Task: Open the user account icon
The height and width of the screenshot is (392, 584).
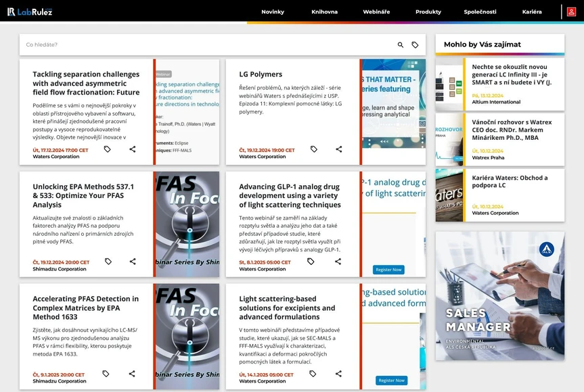Action: coord(571,11)
